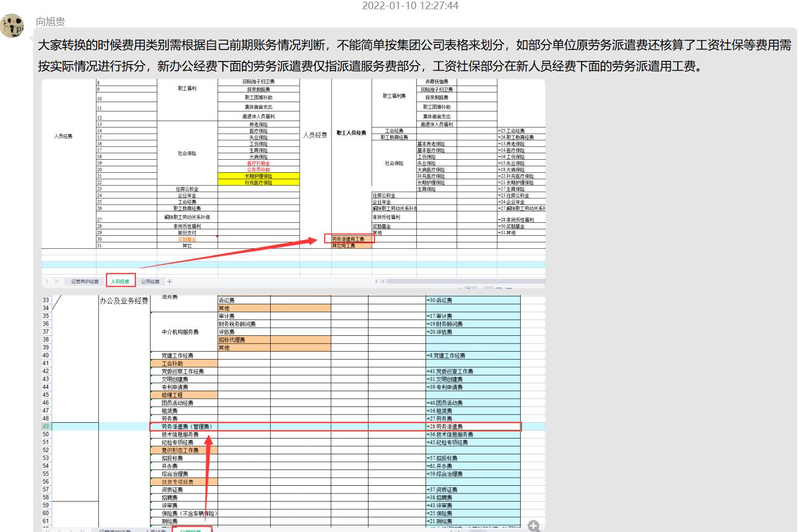This screenshot has width=799, height=532.
Task: Open the 公用经费 sheet tab
Action: click(150, 281)
